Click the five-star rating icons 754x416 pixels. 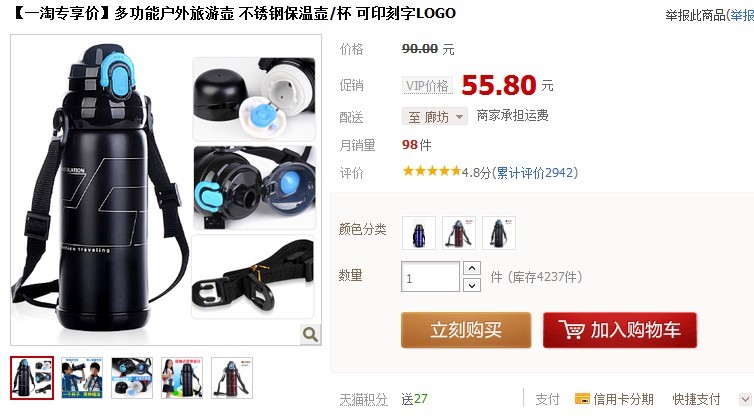tap(432, 171)
